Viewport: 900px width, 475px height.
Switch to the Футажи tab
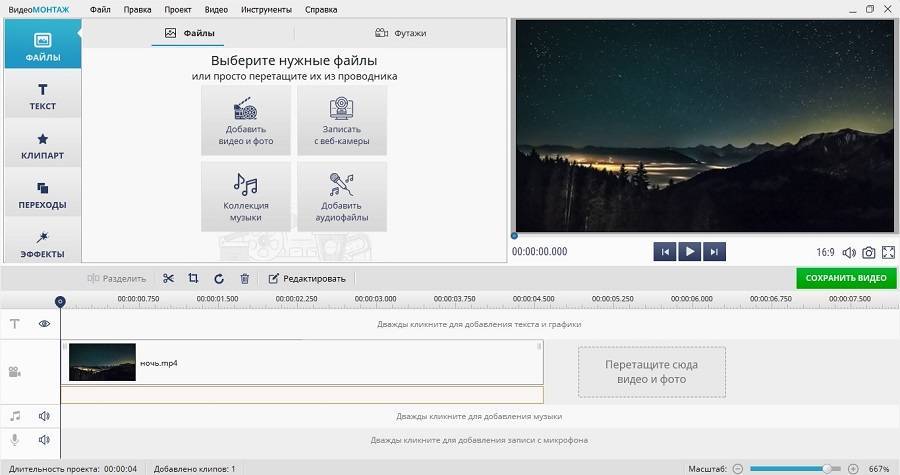pos(400,33)
